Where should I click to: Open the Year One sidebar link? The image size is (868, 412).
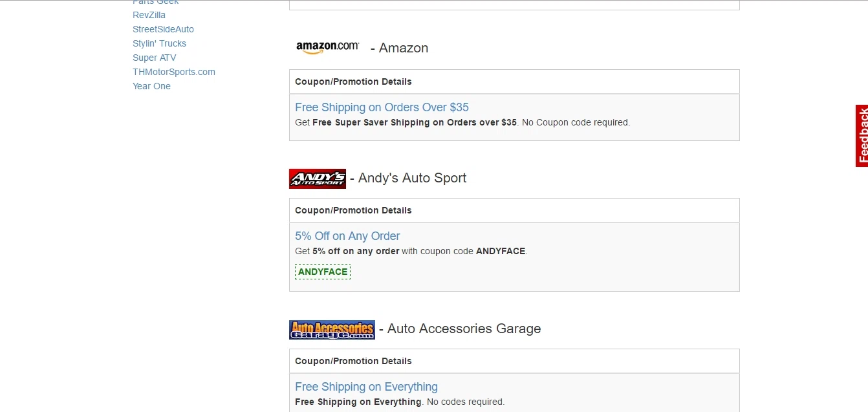coord(151,86)
